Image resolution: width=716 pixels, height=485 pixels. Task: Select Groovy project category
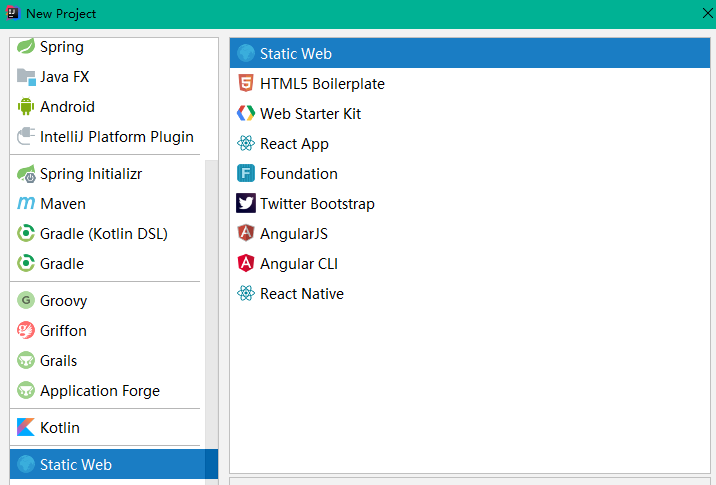[63, 301]
